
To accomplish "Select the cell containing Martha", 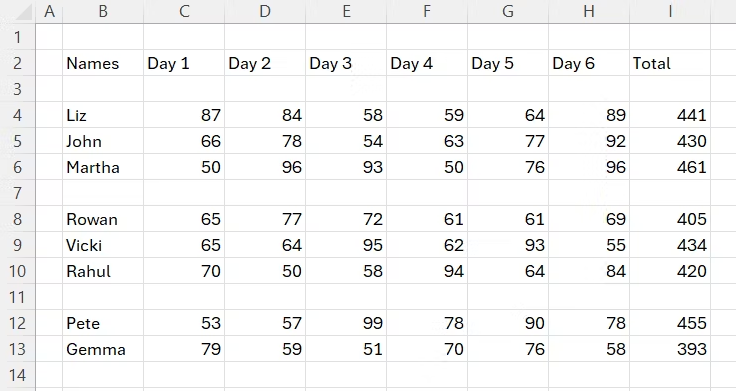I will click(x=103, y=167).
